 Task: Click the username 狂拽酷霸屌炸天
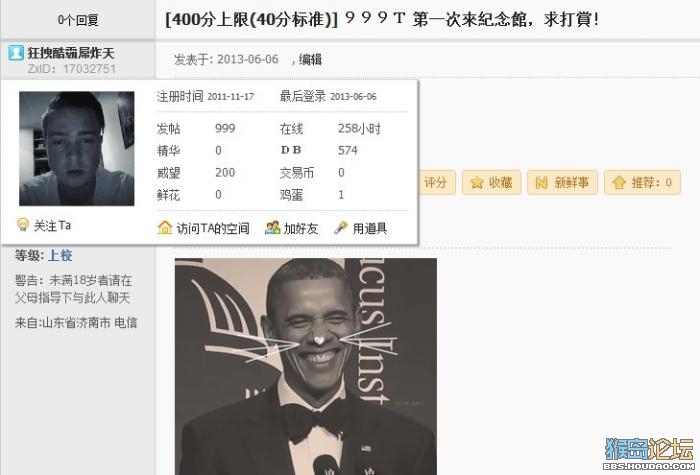coord(71,53)
